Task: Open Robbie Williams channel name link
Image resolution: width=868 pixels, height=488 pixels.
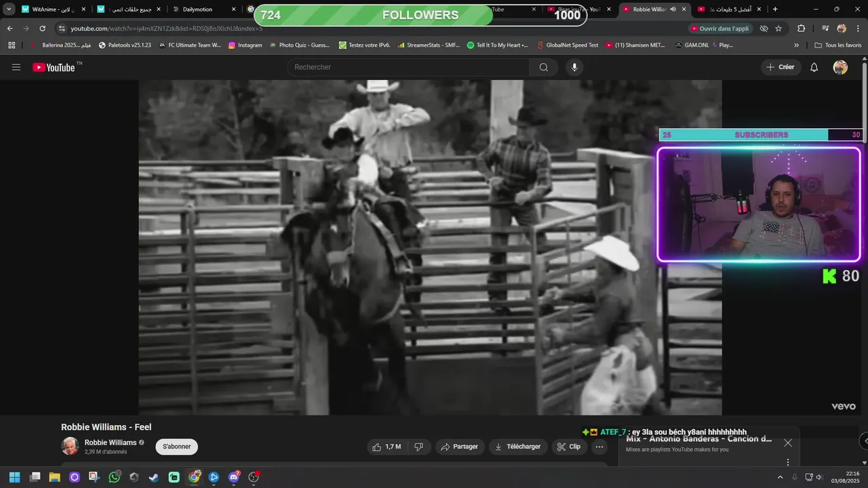Action: 111,443
